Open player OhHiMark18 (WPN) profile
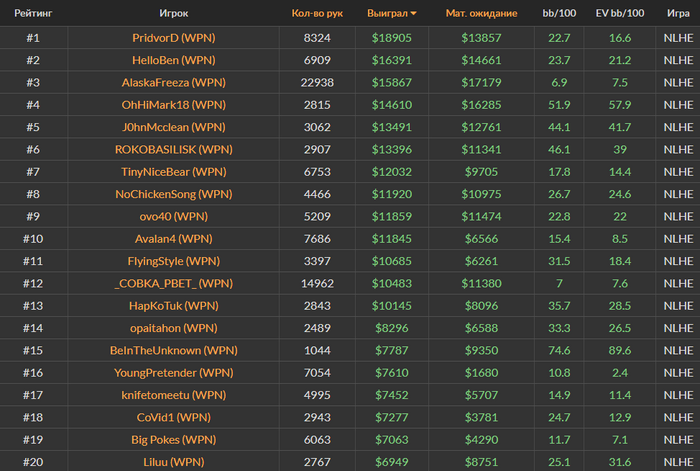The width and height of the screenshot is (700, 471). pos(174,105)
